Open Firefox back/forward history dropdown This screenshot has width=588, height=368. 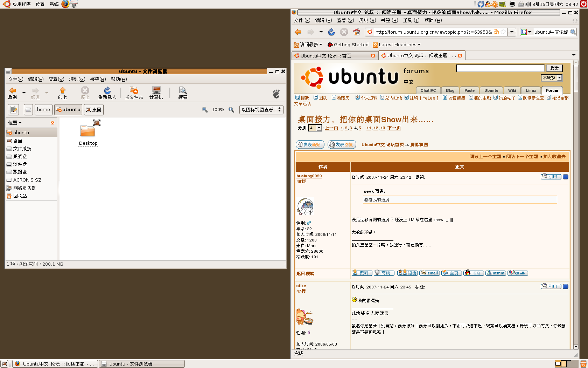click(x=321, y=32)
